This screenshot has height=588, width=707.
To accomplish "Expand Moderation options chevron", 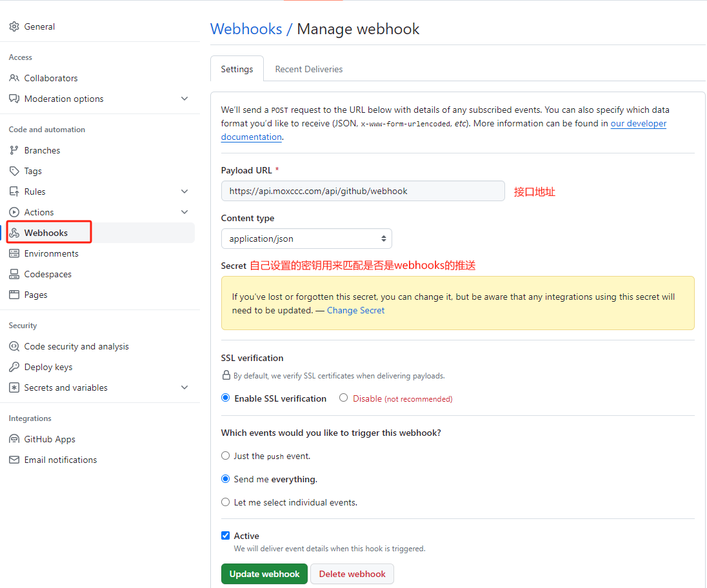I will [184, 99].
